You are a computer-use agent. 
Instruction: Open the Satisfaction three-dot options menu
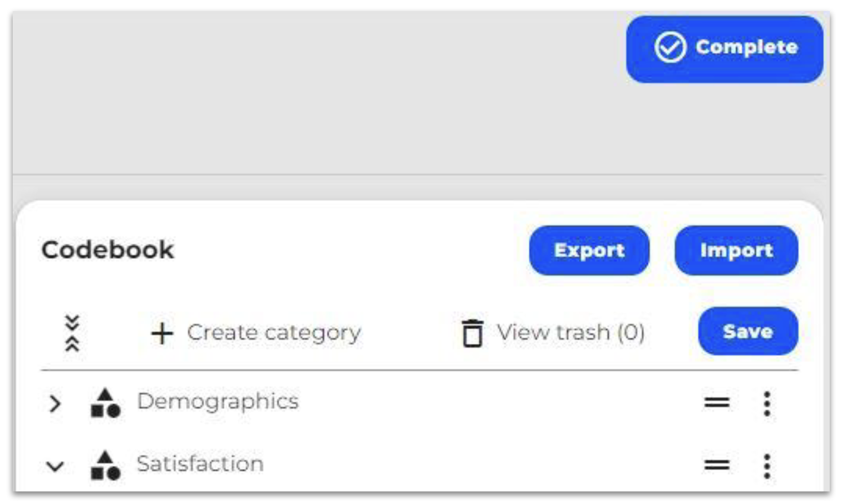(767, 466)
